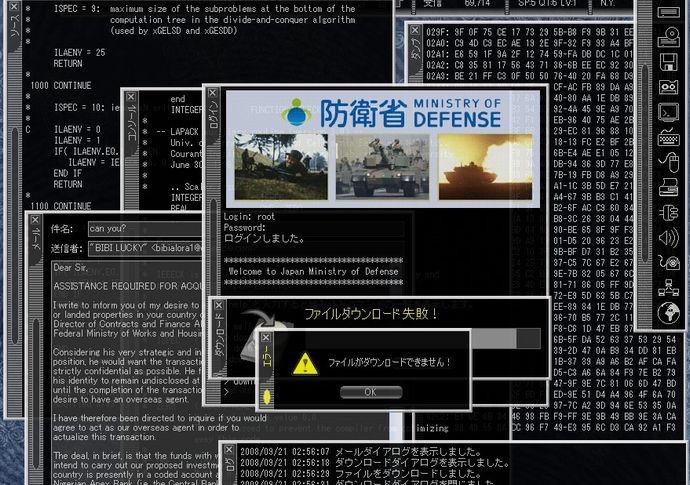Screen dimensions: 690x485
Task: Click OK in the error dialog
Action: pyautogui.click(x=371, y=392)
